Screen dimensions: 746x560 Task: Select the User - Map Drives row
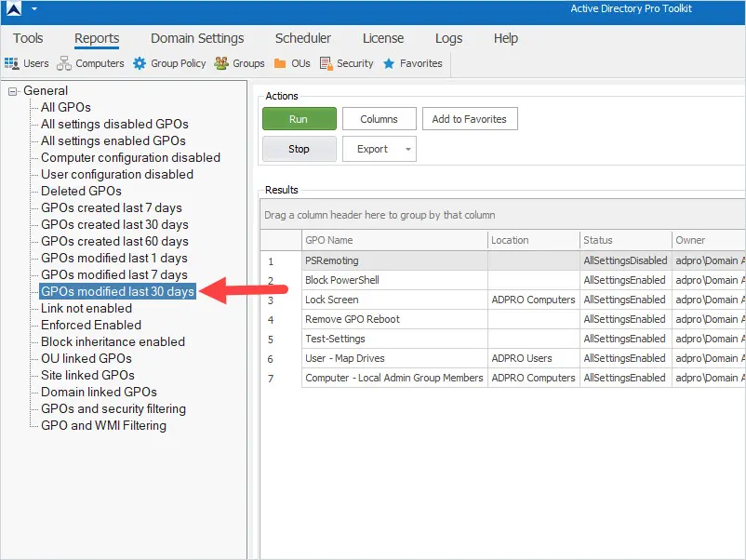tap(503, 358)
